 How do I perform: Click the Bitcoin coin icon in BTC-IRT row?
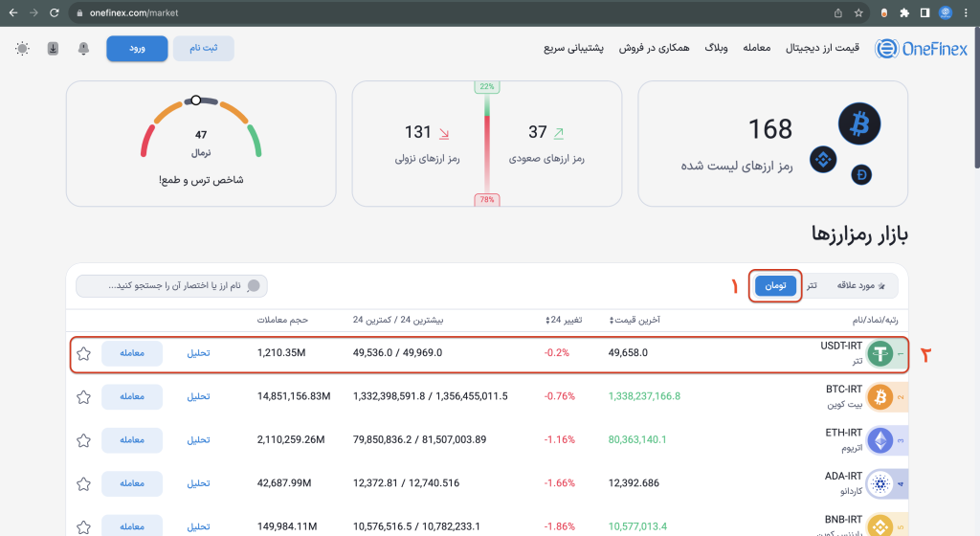click(x=879, y=396)
